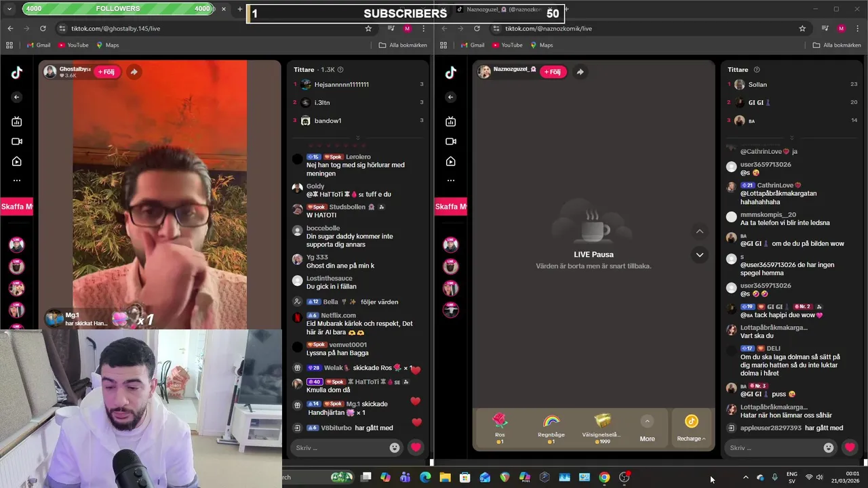
Task: Open Naznozguzel's profile avatar
Action: (484, 72)
